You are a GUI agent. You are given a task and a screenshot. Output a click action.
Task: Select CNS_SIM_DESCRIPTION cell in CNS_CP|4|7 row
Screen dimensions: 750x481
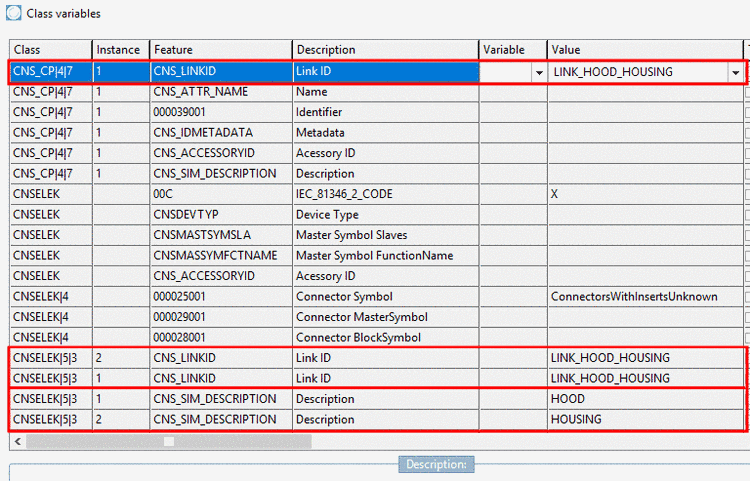[221, 174]
